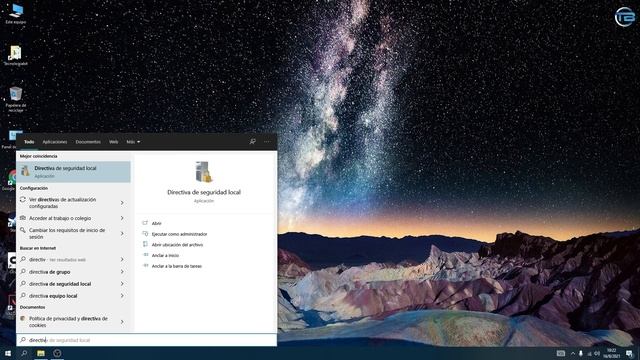640x360 pixels.
Task: Click the taskbar search magnifier icon
Action: 24,353
